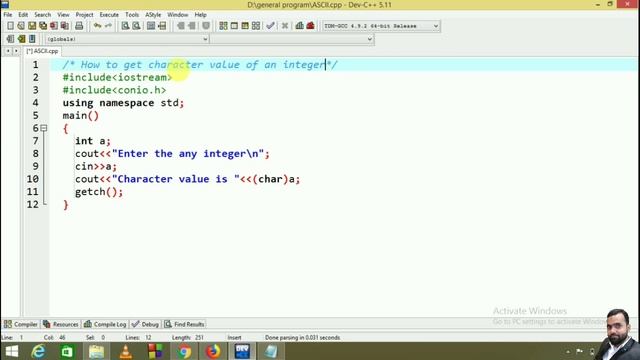Click "Done parsing" status bar message
Viewport: 640px width, 360px height.
pos(302,338)
